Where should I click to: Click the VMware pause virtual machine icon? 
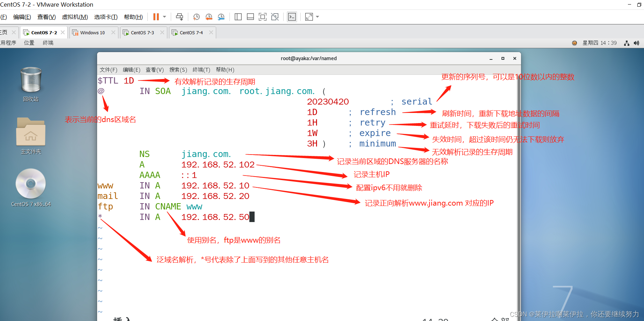click(156, 17)
